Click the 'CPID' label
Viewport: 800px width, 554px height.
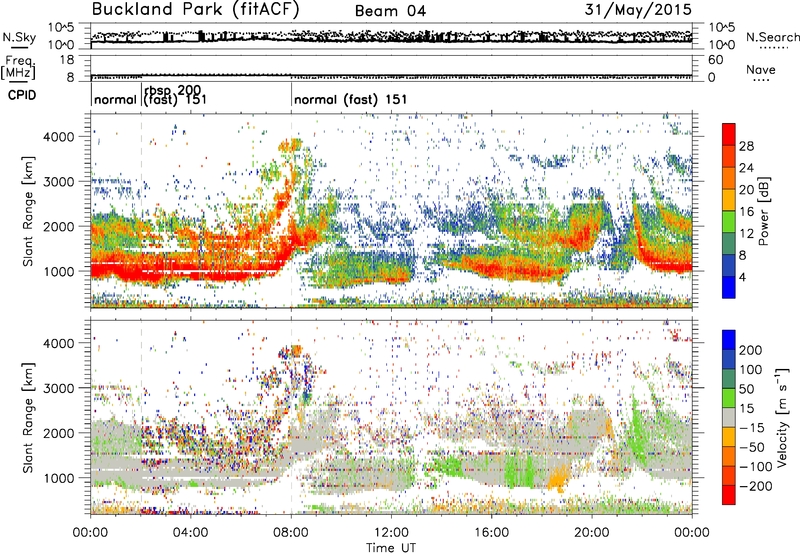pyautogui.click(x=22, y=95)
